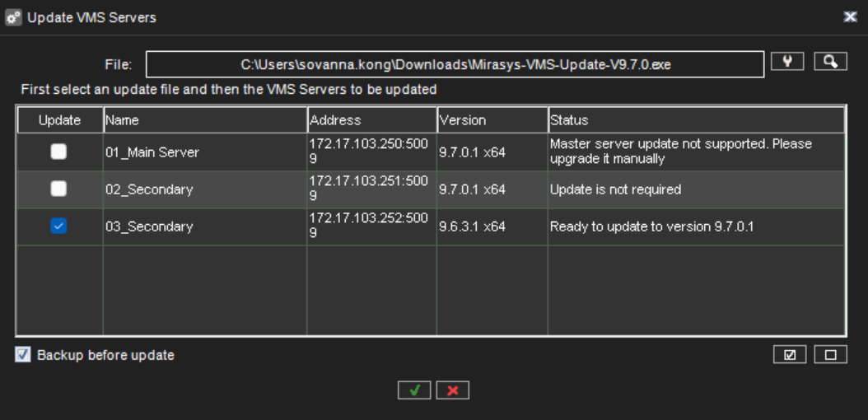
Task: Click the Version column header
Action: pyautogui.click(x=492, y=120)
